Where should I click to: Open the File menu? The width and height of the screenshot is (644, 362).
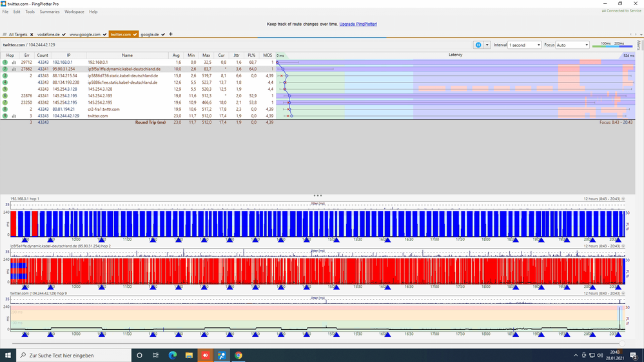[x=5, y=12]
